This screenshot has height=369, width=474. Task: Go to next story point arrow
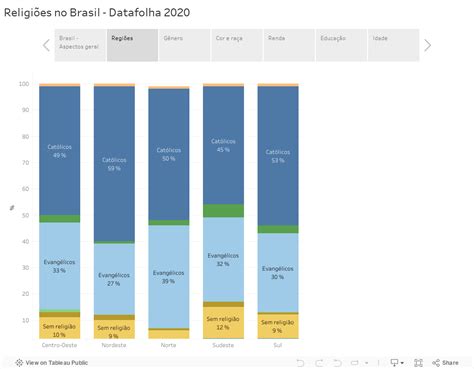[x=427, y=45]
